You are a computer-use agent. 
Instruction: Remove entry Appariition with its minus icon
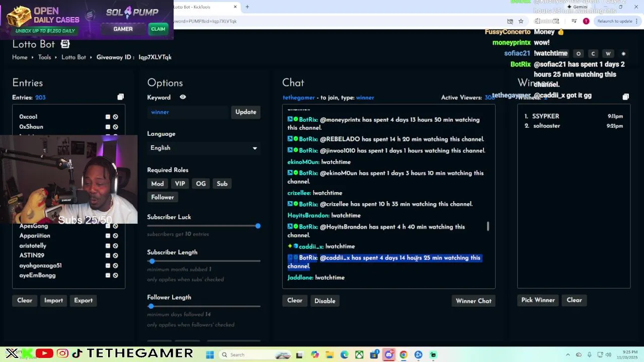point(108,236)
